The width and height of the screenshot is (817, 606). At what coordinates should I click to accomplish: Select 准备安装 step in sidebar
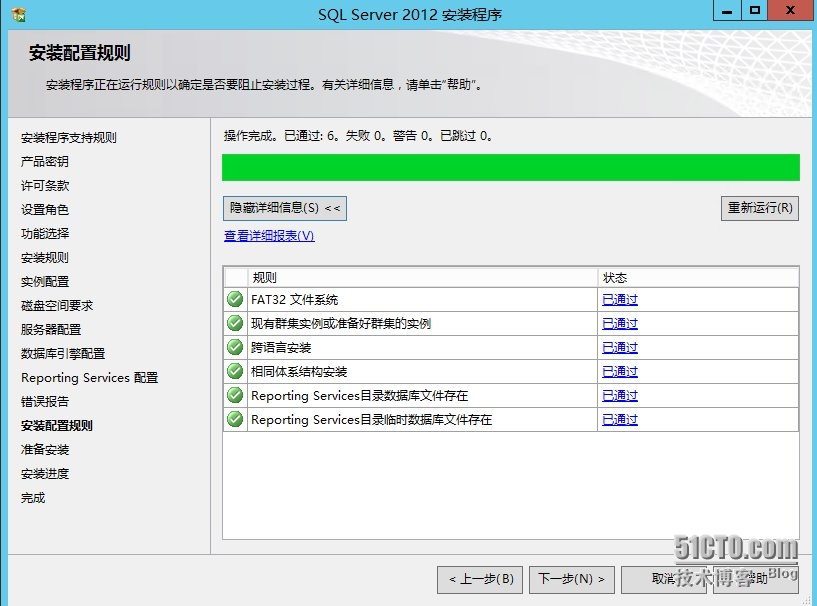(x=45, y=449)
